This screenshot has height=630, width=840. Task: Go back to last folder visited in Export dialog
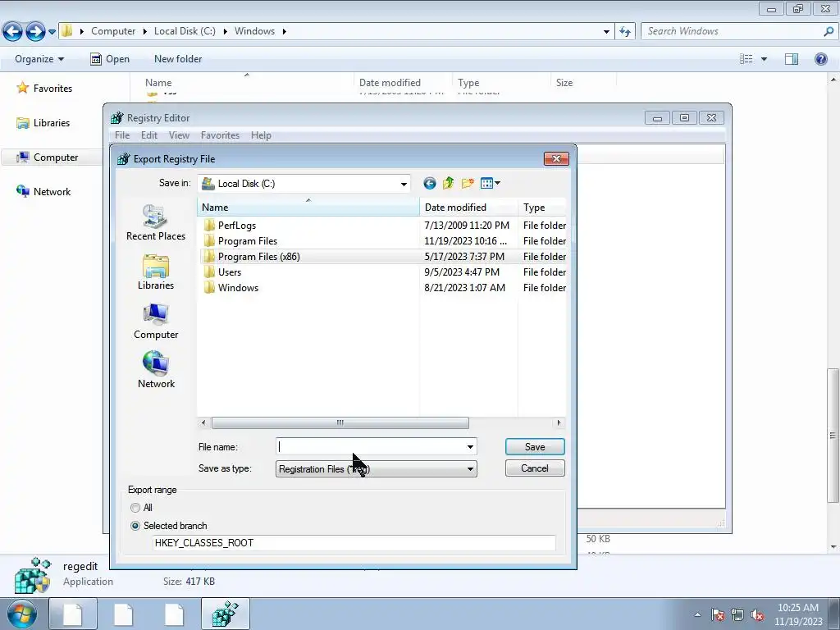click(430, 184)
